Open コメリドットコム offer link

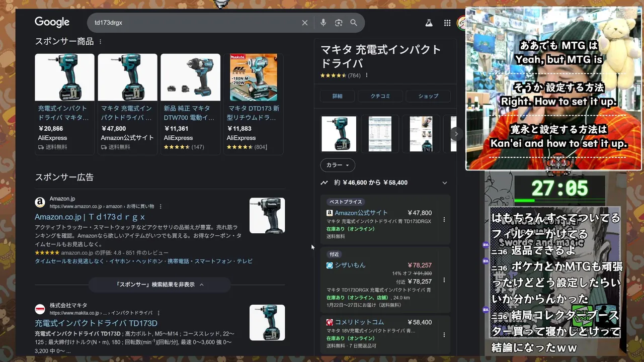[x=359, y=322]
